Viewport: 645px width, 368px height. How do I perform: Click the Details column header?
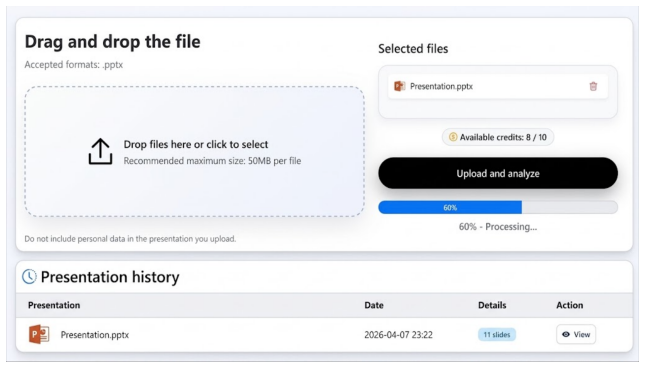(492, 305)
